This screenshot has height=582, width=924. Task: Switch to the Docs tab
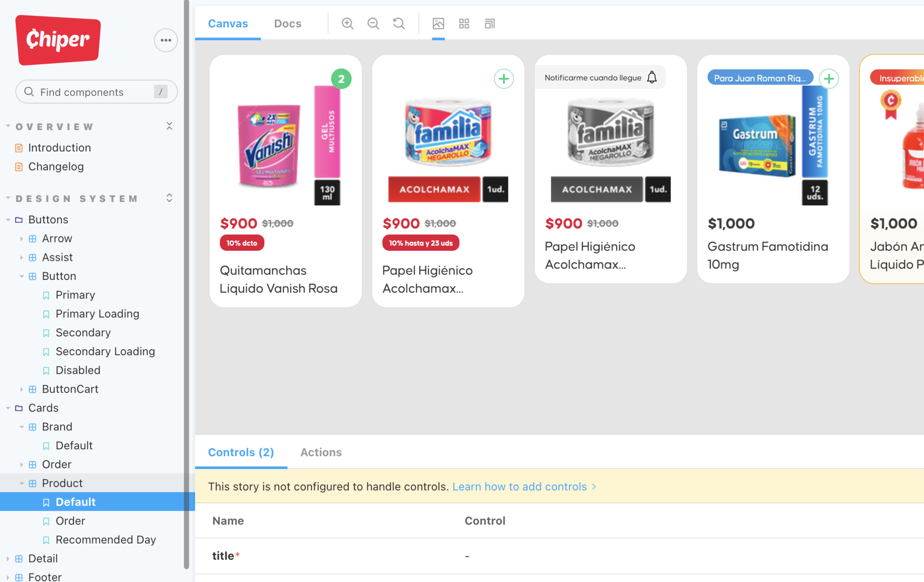click(x=287, y=23)
